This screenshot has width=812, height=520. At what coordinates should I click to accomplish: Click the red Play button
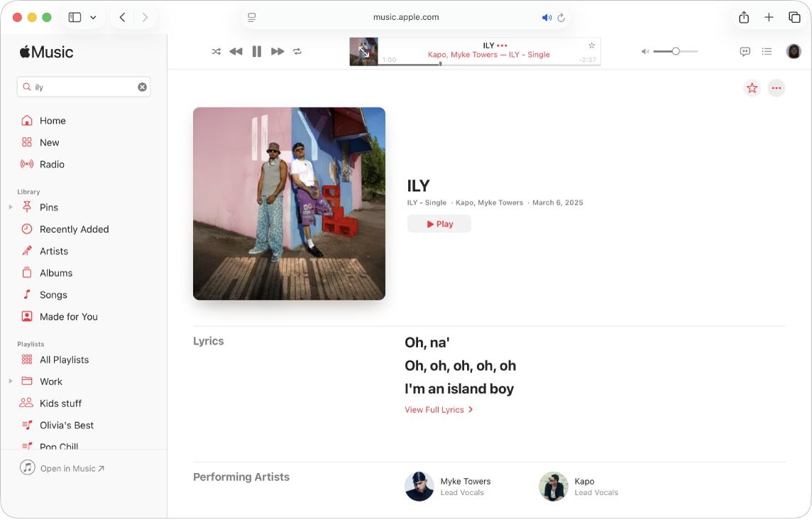tap(439, 224)
